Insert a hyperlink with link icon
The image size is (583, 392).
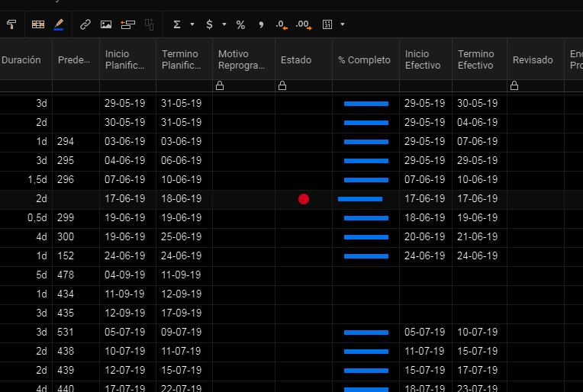coord(85,24)
